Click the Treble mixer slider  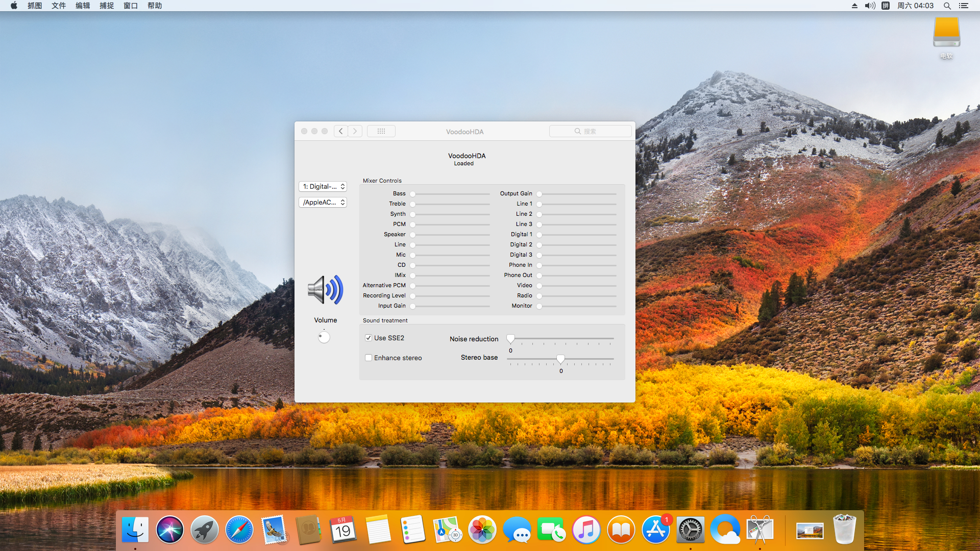pos(450,204)
